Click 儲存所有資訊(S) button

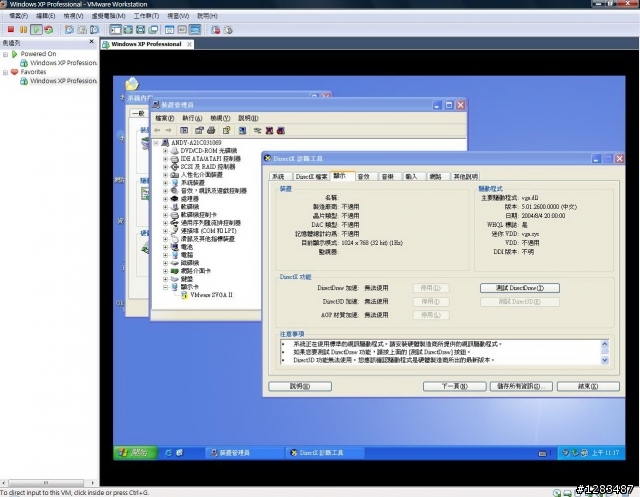click(x=521, y=386)
